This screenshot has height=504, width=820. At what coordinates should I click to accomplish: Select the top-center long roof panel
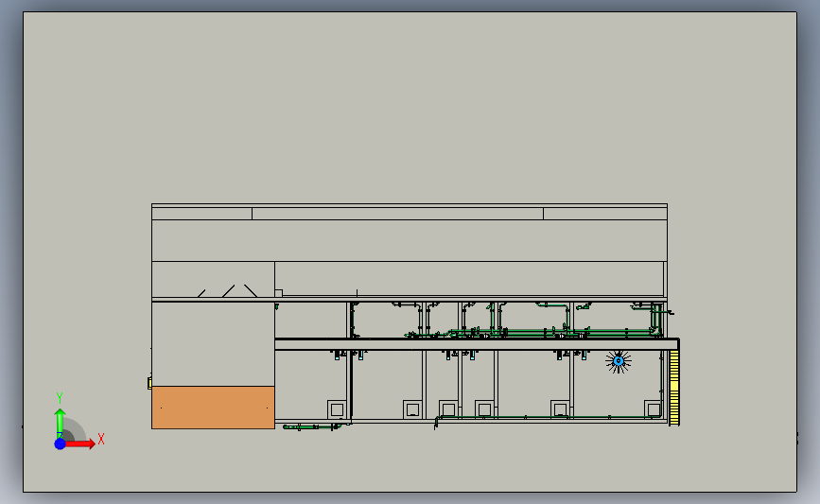point(397,214)
